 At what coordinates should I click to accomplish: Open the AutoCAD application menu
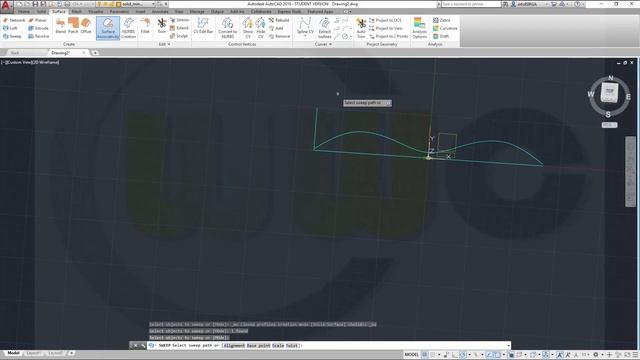pos(6,6)
